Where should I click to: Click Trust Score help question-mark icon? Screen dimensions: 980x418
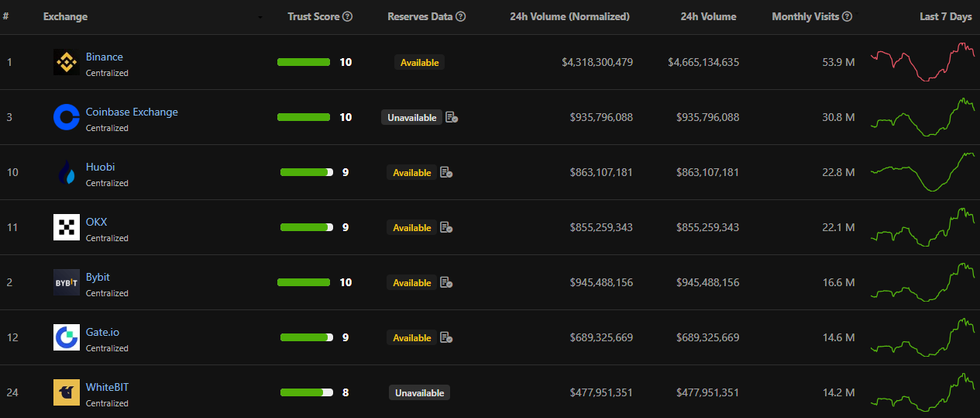coord(348,16)
